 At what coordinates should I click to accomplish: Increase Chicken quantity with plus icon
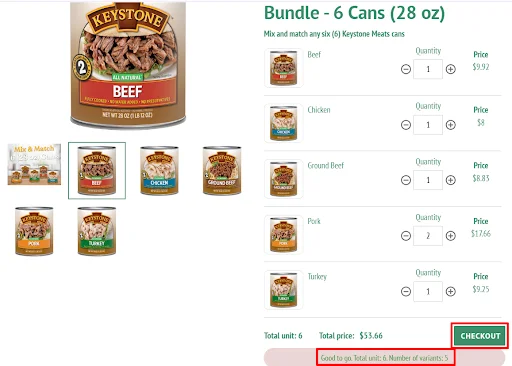pyautogui.click(x=451, y=125)
